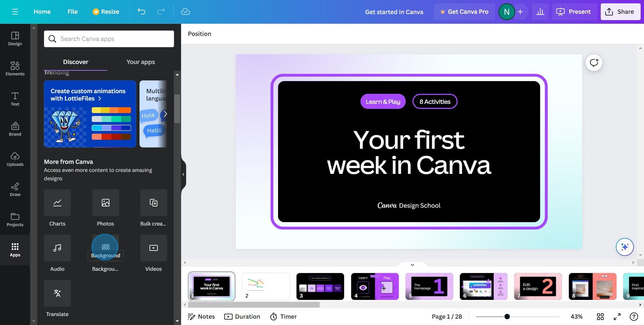Click the Search Canva apps field
Viewport: 644px width, 325px height.
(x=109, y=39)
